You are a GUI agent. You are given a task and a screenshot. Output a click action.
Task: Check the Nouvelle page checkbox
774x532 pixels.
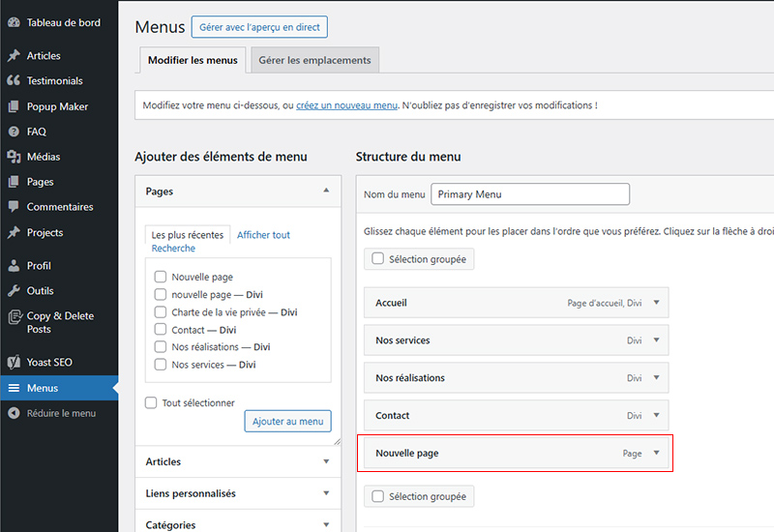[x=161, y=278]
